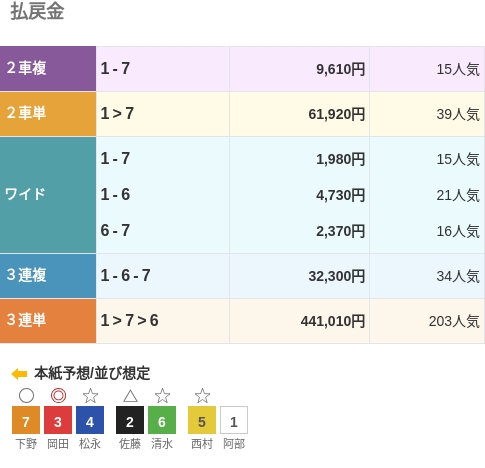Click the black number 2 rider badge

[x=130, y=420]
